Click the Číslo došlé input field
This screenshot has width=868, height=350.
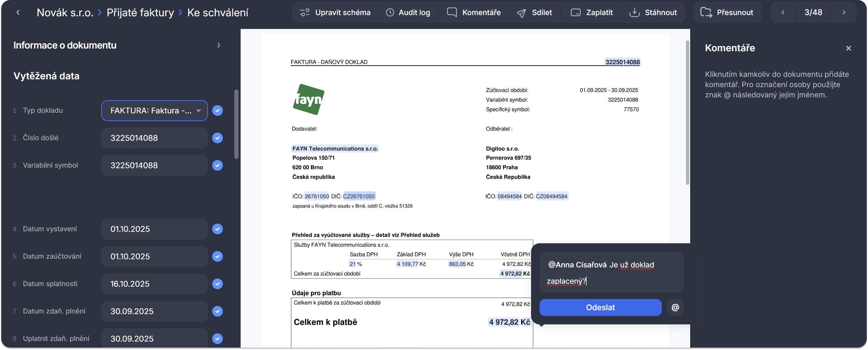154,138
